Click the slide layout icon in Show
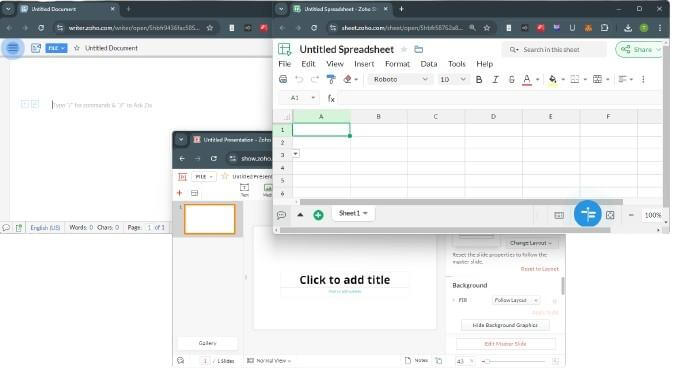 195,193
